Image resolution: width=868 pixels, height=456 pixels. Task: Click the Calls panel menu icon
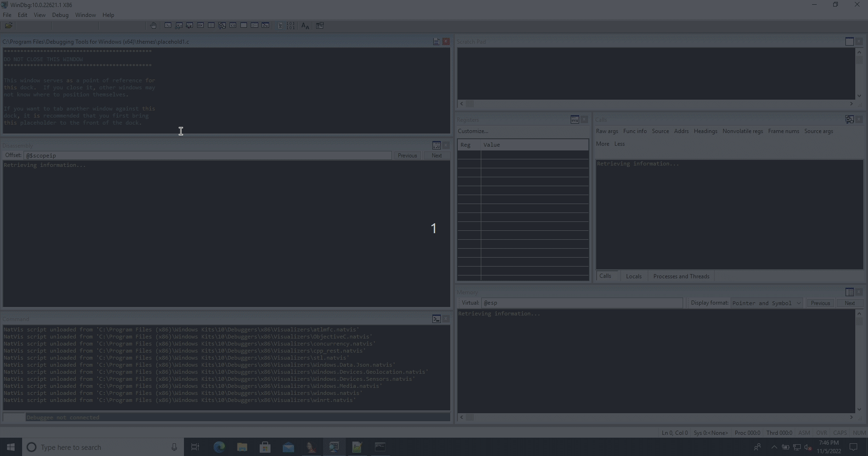[850, 120]
